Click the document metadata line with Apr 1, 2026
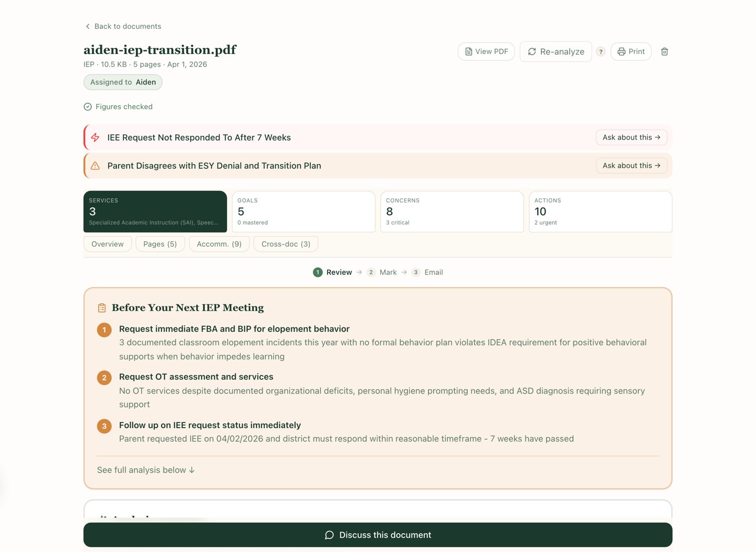This screenshot has width=756, height=552. pyautogui.click(x=145, y=65)
